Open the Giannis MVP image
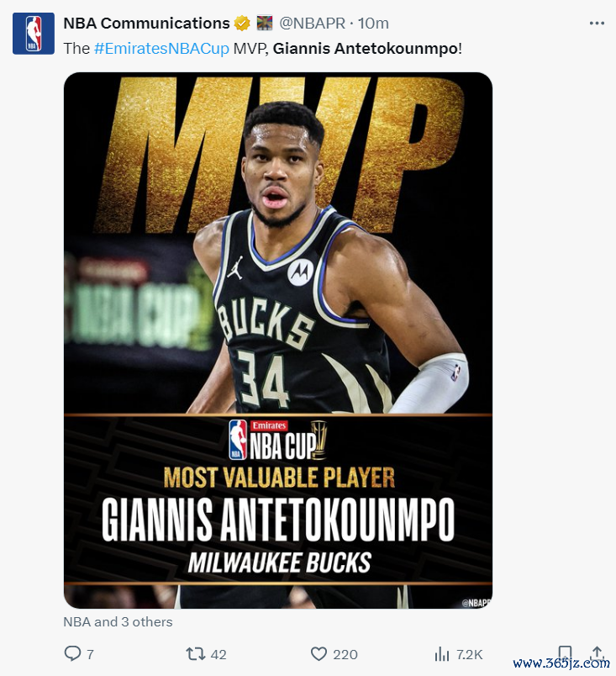This screenshot has width=616, height=676. coord(278,341)
